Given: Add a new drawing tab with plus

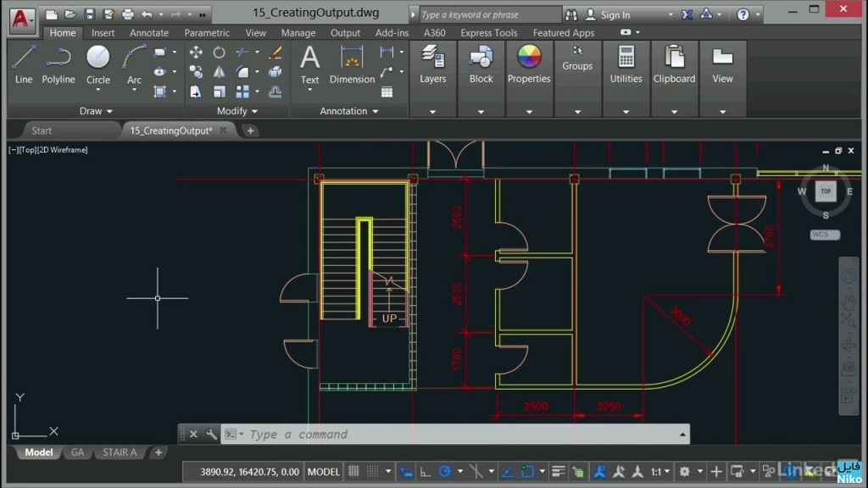Looking at the screenshot, I should [250, 130].
